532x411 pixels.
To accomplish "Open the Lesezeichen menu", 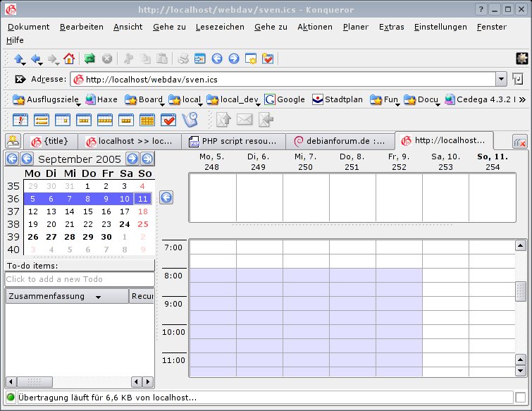I will (220, 27).
